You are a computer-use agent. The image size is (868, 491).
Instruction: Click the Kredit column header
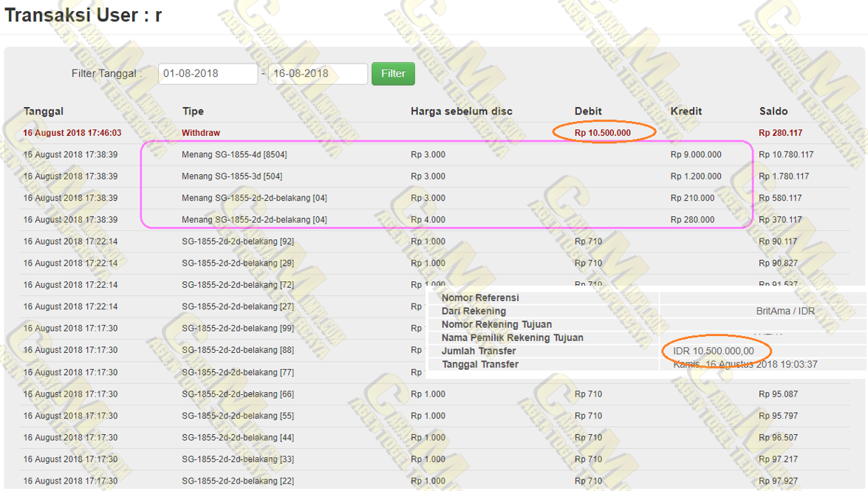[686, 111]
